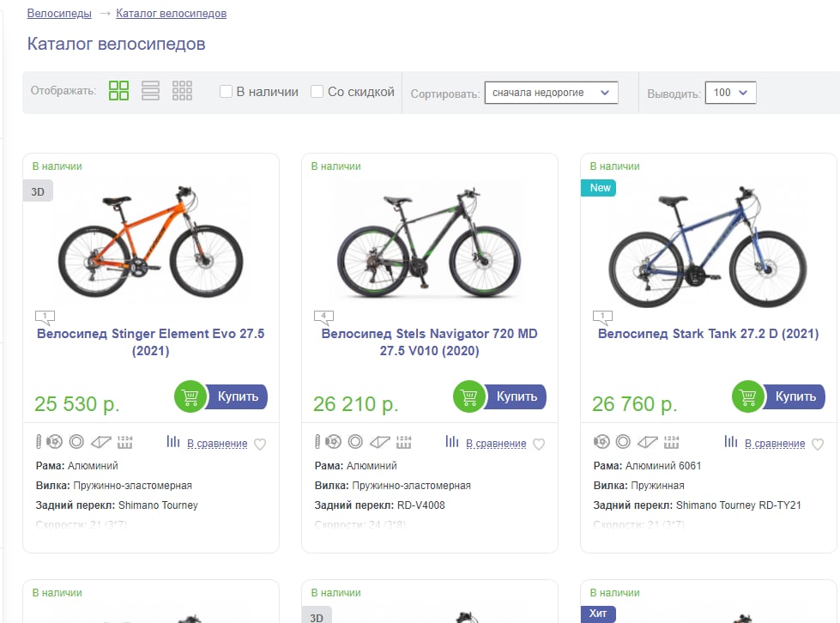Click the page heading Каталог велосипедов
This screenshot has height=623, width=840.
coord(116,44)
